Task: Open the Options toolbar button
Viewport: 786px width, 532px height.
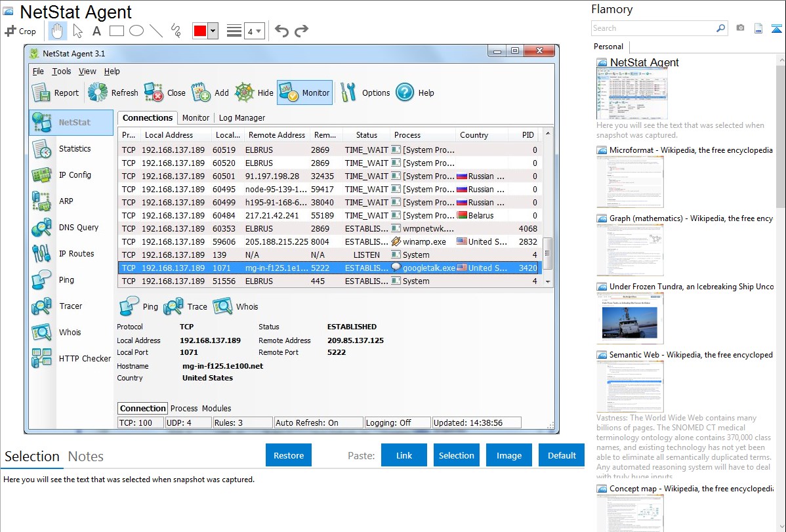Action: (365, 92)
